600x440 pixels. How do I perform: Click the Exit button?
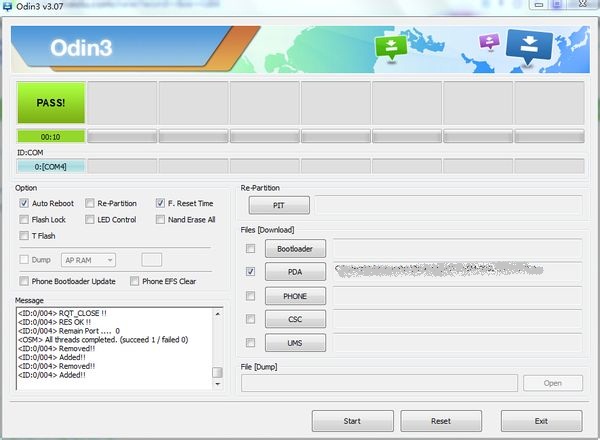click(541, 421)
